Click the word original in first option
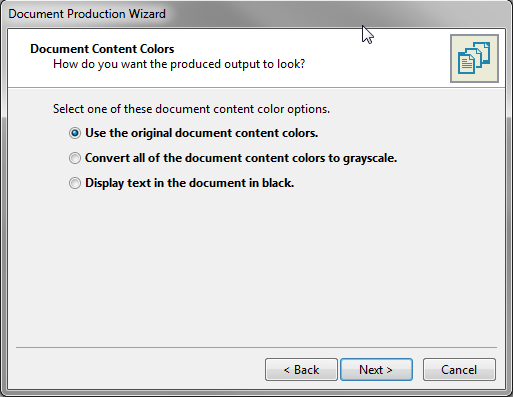The image size is (514, 397). (151, 134)
